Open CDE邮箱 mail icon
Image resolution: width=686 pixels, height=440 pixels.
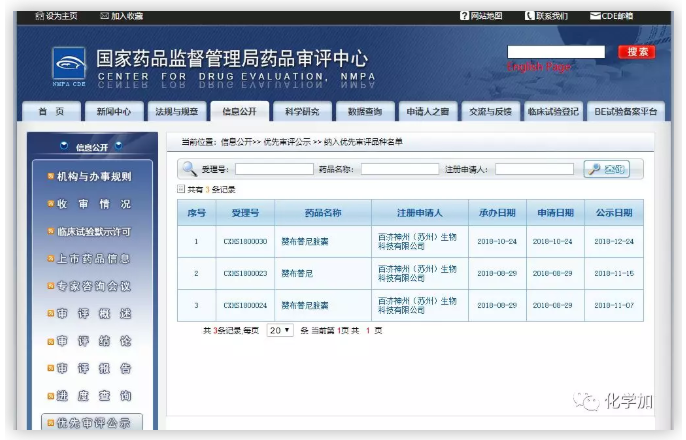point(595,16)
